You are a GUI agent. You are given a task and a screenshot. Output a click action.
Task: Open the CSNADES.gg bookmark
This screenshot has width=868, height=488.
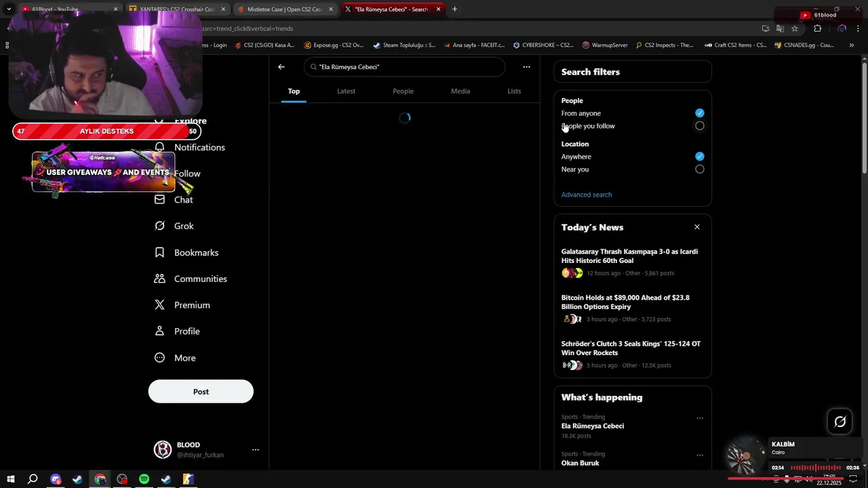[x=804, y=45]
